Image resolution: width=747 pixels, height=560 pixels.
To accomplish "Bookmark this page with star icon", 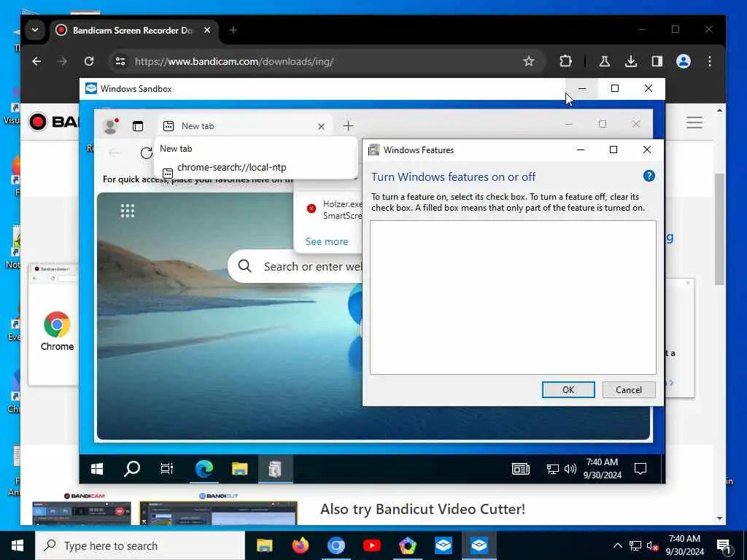I will tap(528, 61).
